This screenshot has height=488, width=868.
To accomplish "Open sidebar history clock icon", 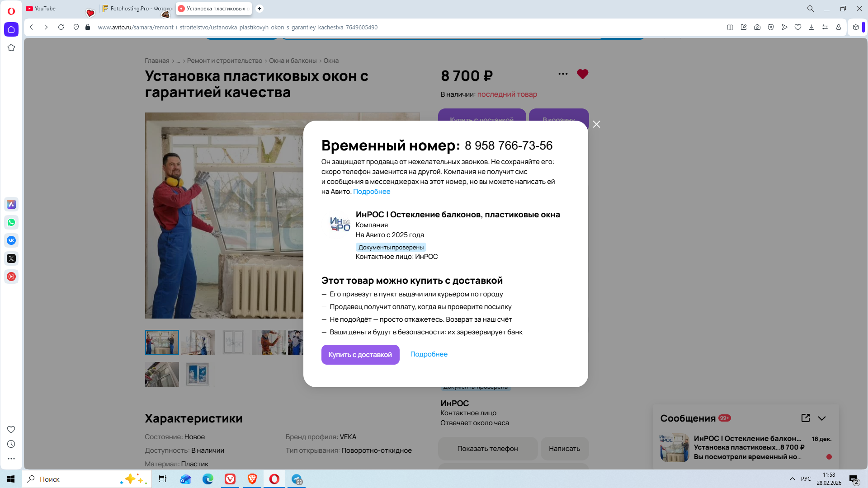I will point(11,444).
